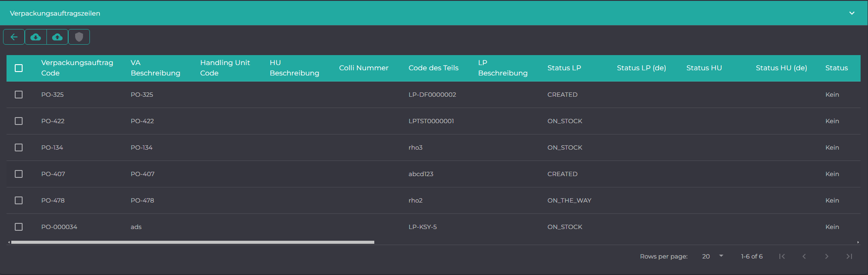Viewport: 868px width, 275px height.
Task: Click the shield icon button
Action: click(x=79, y=37)
